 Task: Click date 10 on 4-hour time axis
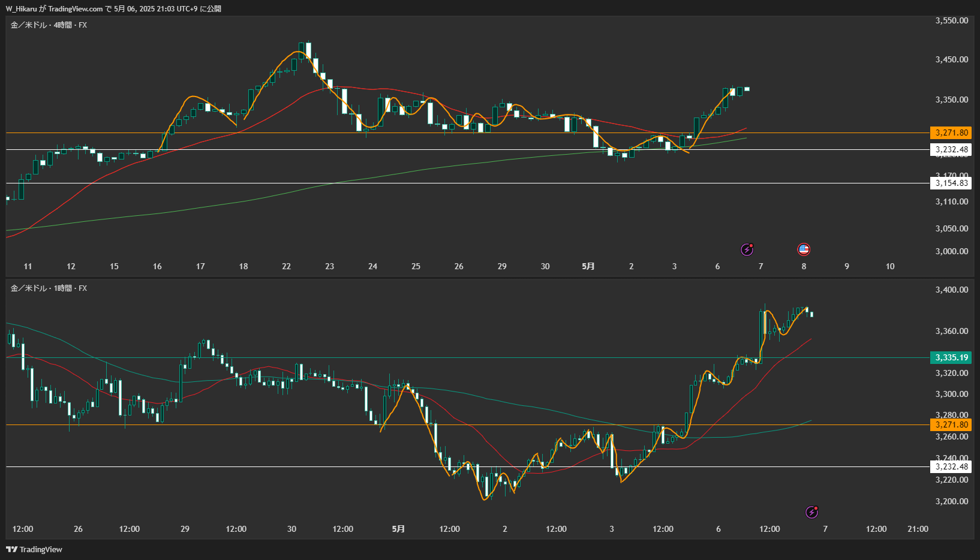coord(890,266)
